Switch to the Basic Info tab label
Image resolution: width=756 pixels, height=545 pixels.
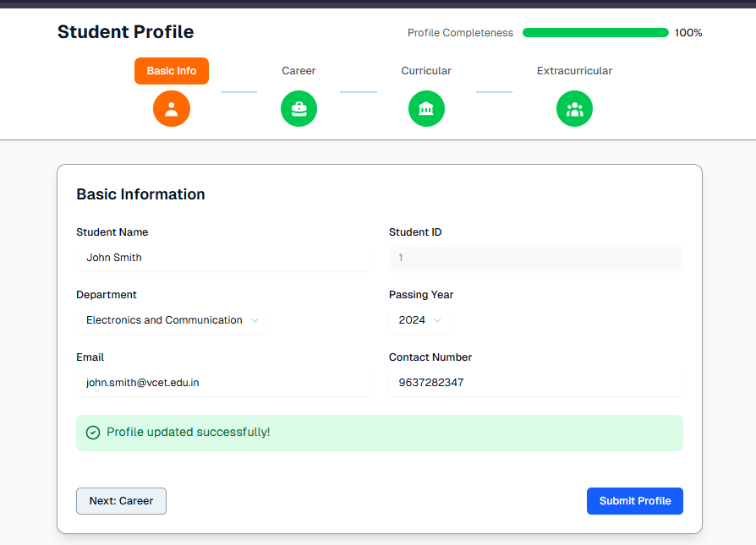pyautogui.click(x=172, y=71)
